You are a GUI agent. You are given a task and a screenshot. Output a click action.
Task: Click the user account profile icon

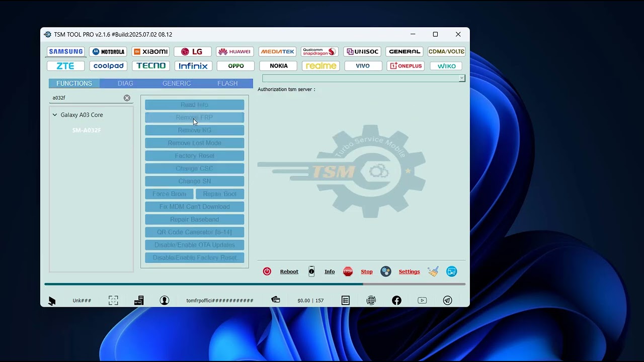pos(165,300)
